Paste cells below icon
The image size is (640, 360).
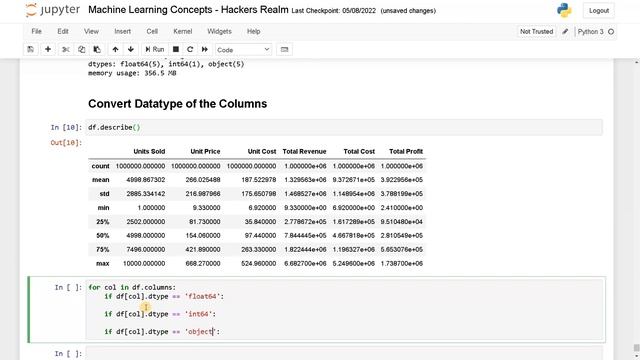(97, 49)
